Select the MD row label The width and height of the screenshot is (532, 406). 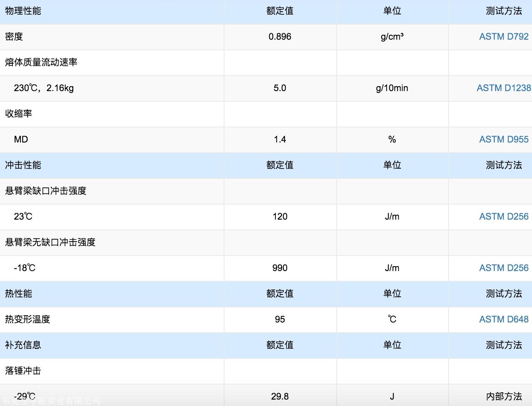click(x=21, y=139)
